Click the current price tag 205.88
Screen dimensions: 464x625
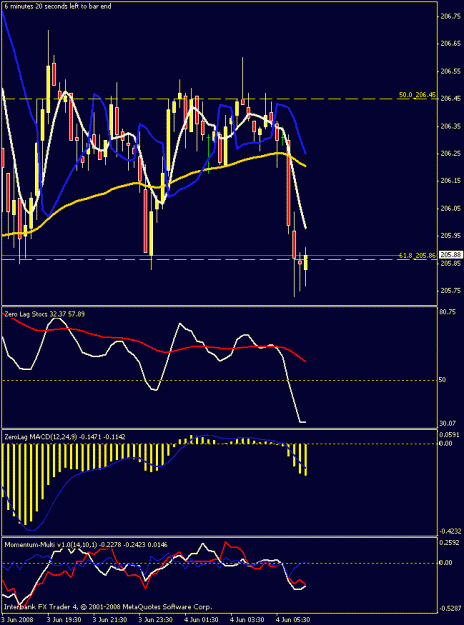point(450,255)
